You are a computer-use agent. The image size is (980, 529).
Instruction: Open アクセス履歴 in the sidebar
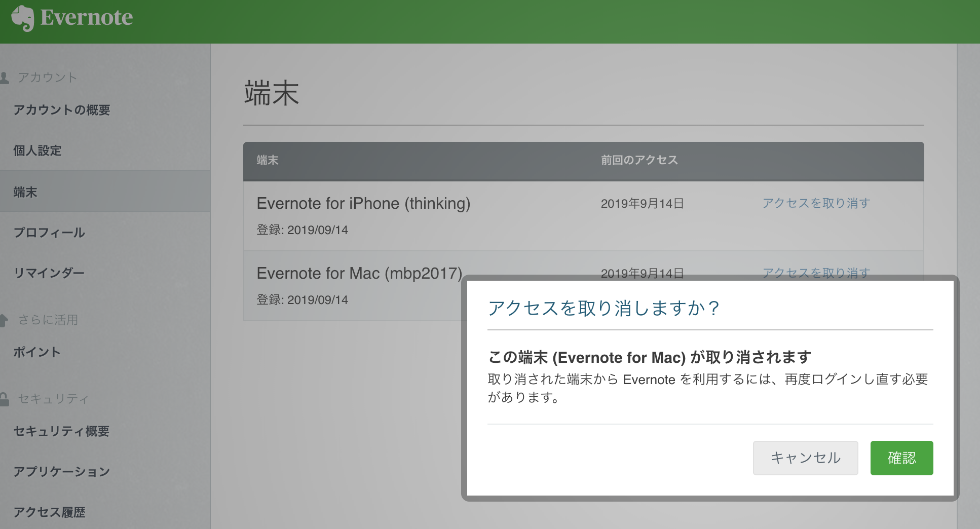50,512
